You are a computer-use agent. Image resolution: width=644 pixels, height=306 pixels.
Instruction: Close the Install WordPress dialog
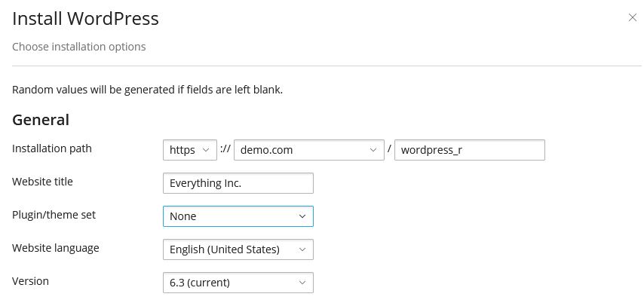pyautogui.click(x=632, y=17)
